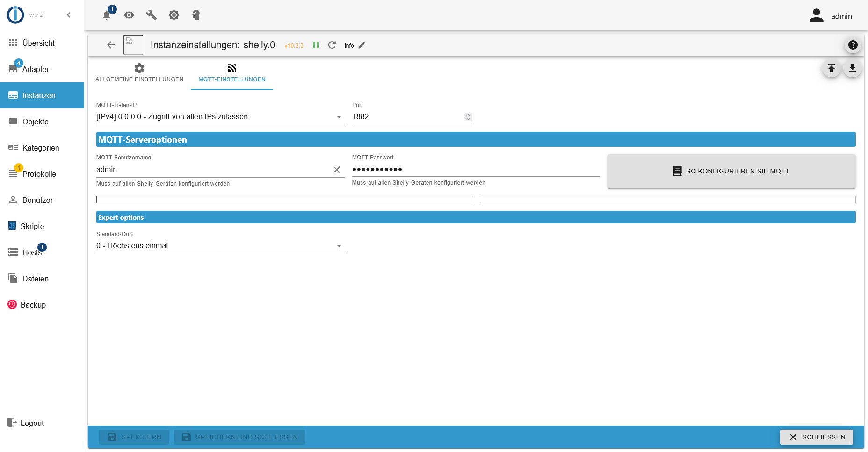
Task: Collapse the left sidebar menu
Action: (x=69, y=15)
